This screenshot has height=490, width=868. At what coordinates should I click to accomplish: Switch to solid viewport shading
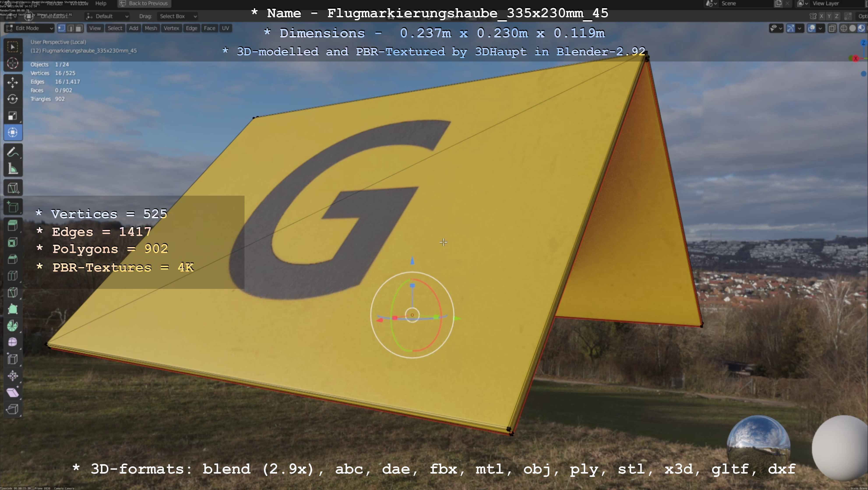click(x=852, y=28)
